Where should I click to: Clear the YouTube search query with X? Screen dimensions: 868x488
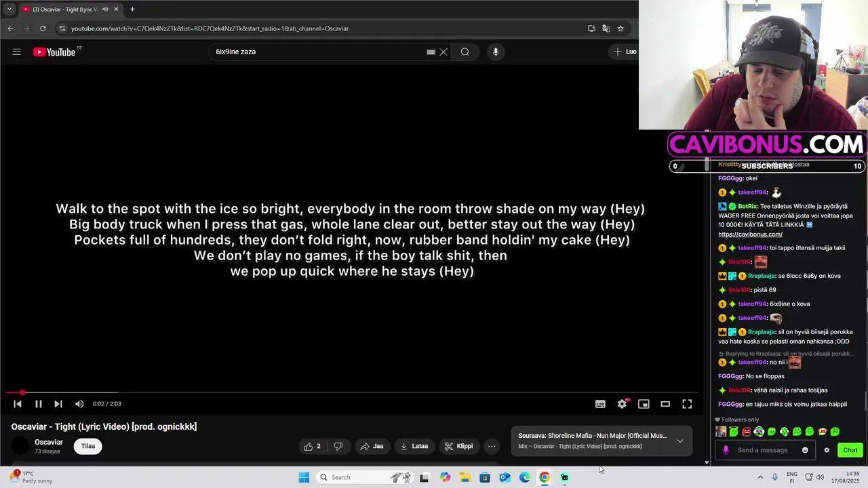[443, 52]
